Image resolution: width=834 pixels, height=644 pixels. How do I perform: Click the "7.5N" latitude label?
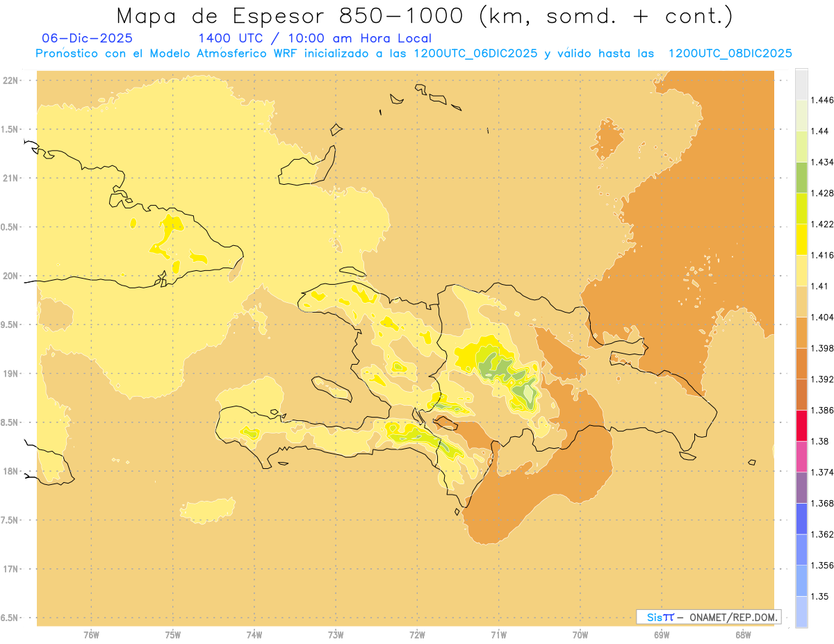pos(10,520)
